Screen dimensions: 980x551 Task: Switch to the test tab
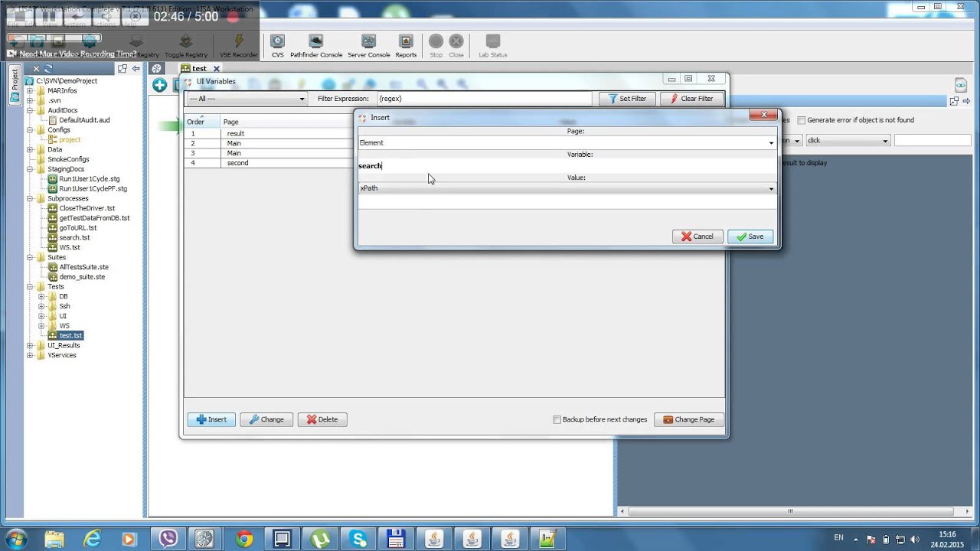click(x=199, y=69)
